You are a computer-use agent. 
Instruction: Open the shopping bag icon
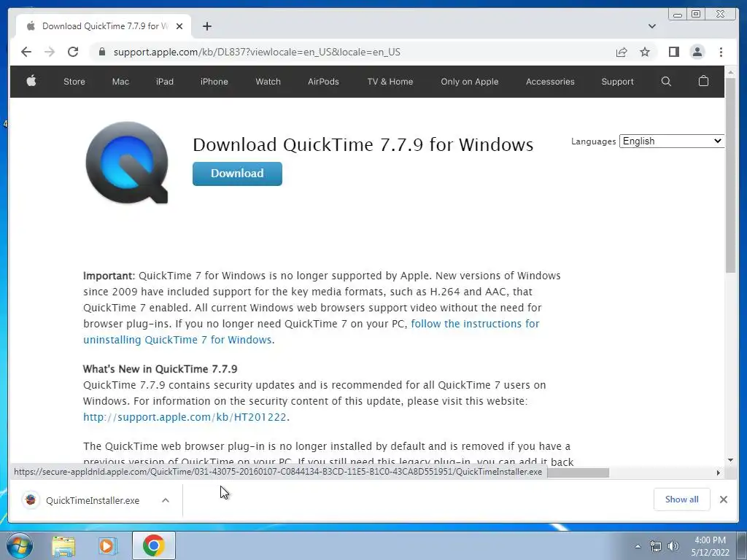[703, 81]
